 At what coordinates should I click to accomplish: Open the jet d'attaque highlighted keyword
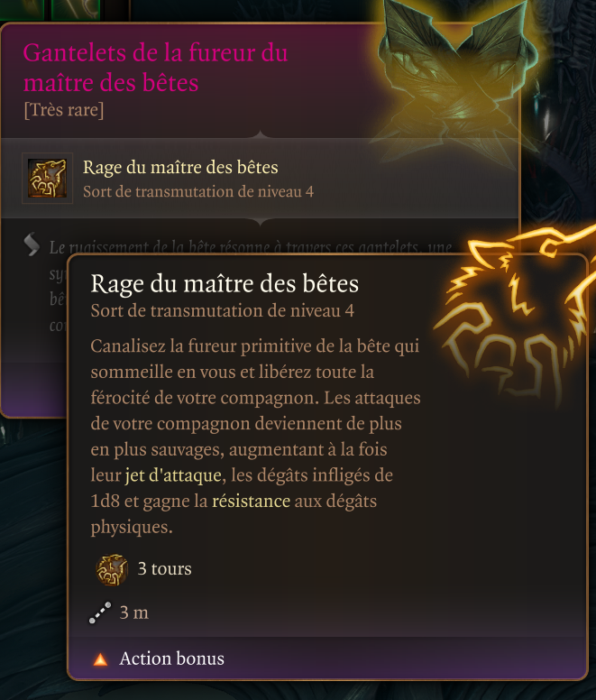(x=173, y=475)
